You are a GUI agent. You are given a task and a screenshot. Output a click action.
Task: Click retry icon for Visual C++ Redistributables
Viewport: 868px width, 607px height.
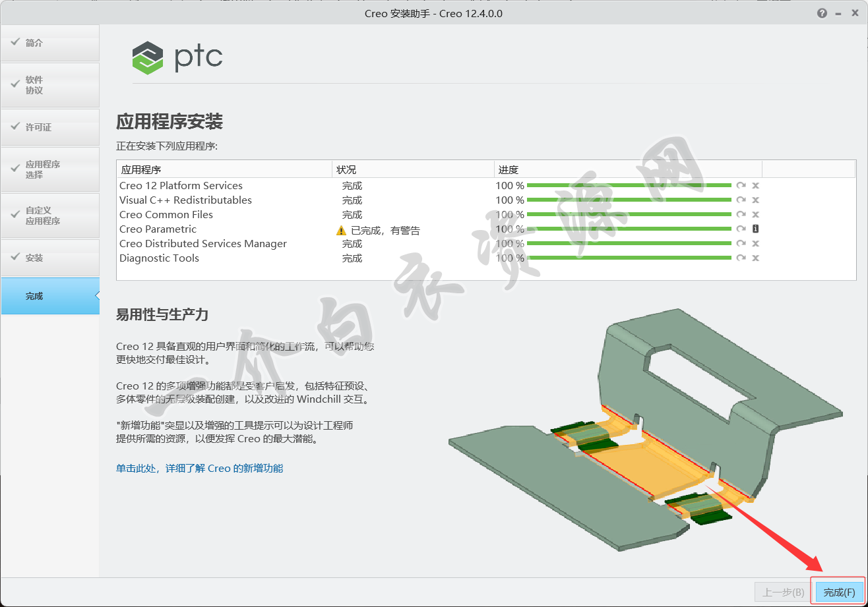coord(741,200)
